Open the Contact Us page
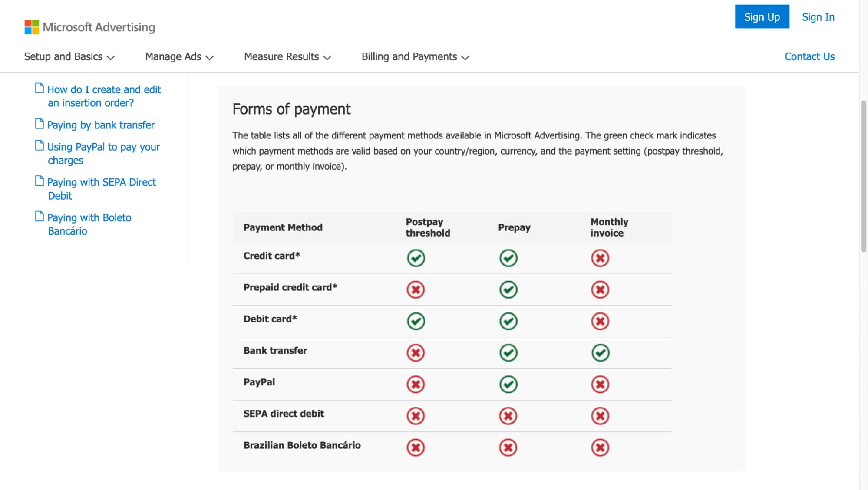 [809, 57]
